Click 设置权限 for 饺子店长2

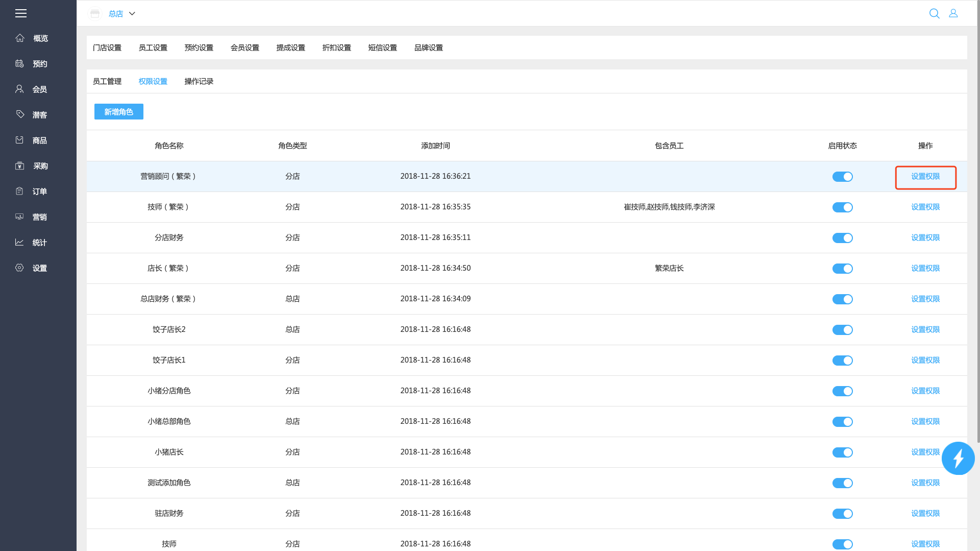925,330
